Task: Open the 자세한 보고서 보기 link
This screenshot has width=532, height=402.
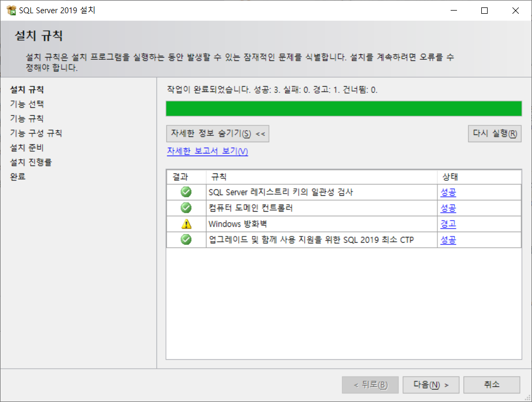Action: [x=207, y=151]
